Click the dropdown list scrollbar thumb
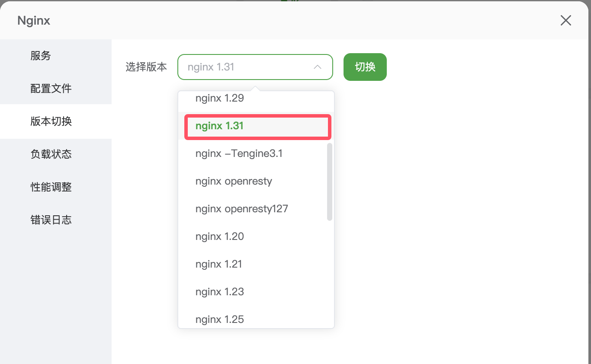 (x=330, y=182)
